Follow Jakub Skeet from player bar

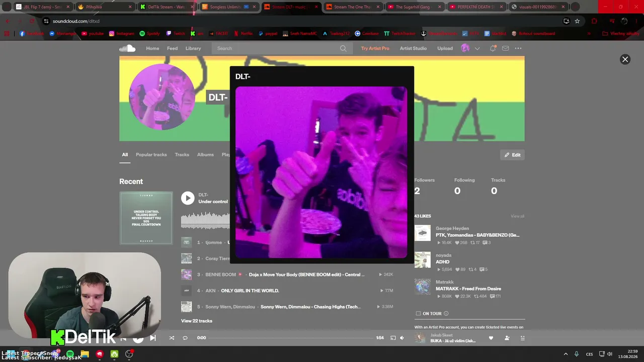click(507, 338)
